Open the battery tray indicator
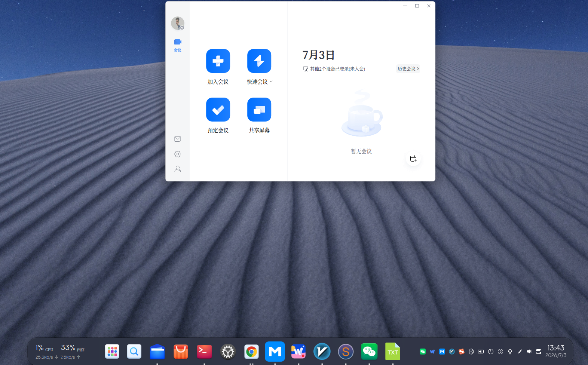Viewport: 588px width, 365px height. pyautogui.click(x=481, y=352)
